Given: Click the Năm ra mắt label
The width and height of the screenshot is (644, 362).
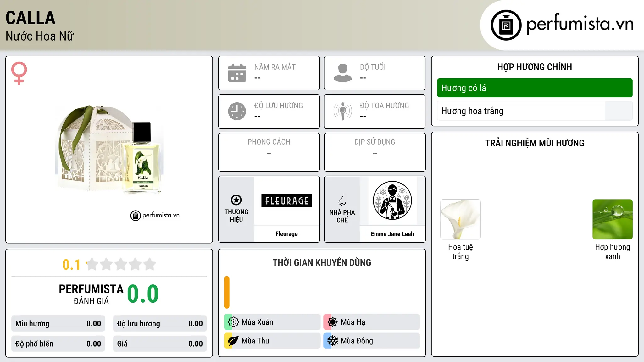Looking at the screenshot, I should (x=275, y=67).
